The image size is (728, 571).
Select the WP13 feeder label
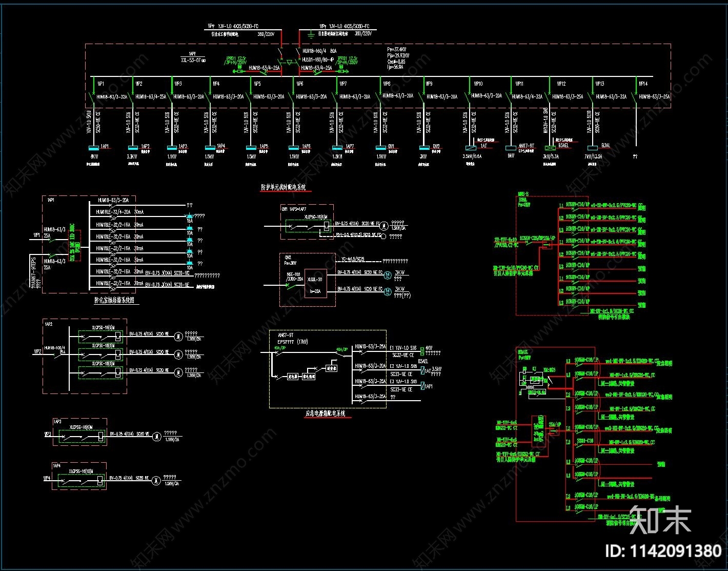click(x=600, y=84)
